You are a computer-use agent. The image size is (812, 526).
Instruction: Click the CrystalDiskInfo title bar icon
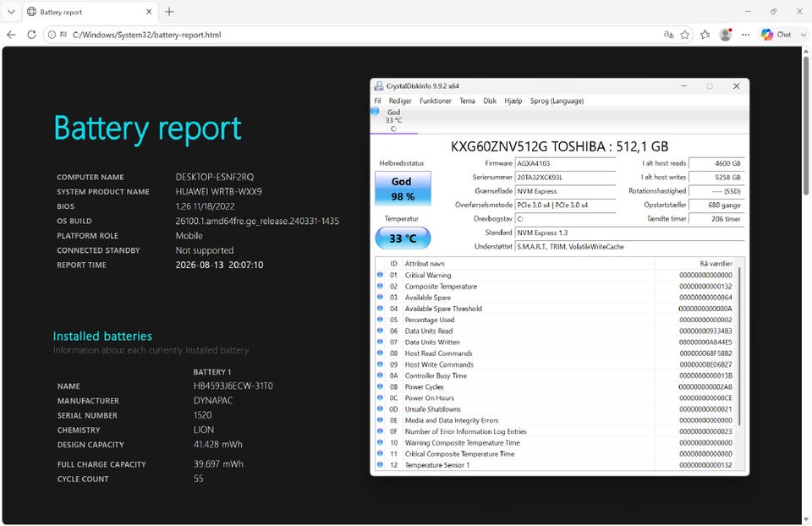tap(379, 86)
